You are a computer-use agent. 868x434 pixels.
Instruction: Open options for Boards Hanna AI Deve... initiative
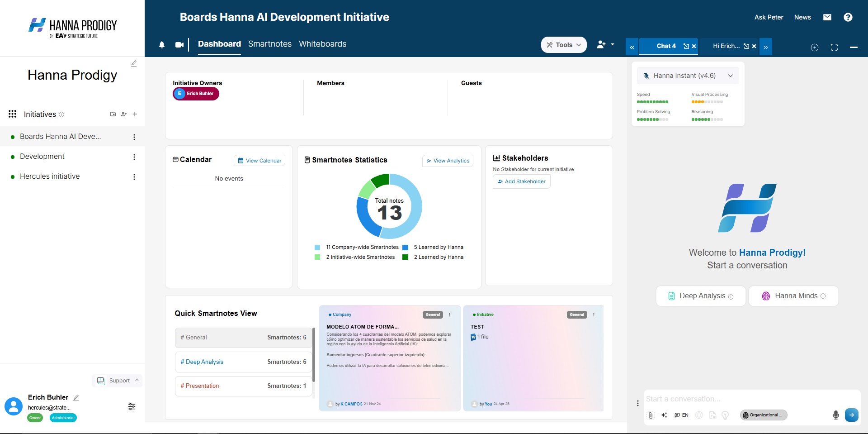coord(134,137)
